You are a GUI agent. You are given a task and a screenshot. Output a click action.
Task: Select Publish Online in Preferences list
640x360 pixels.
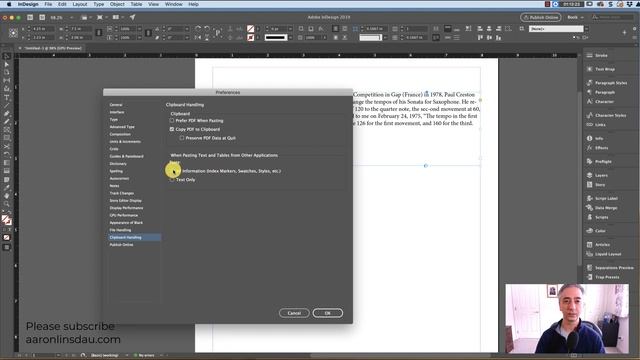click(x=121, y=244)
